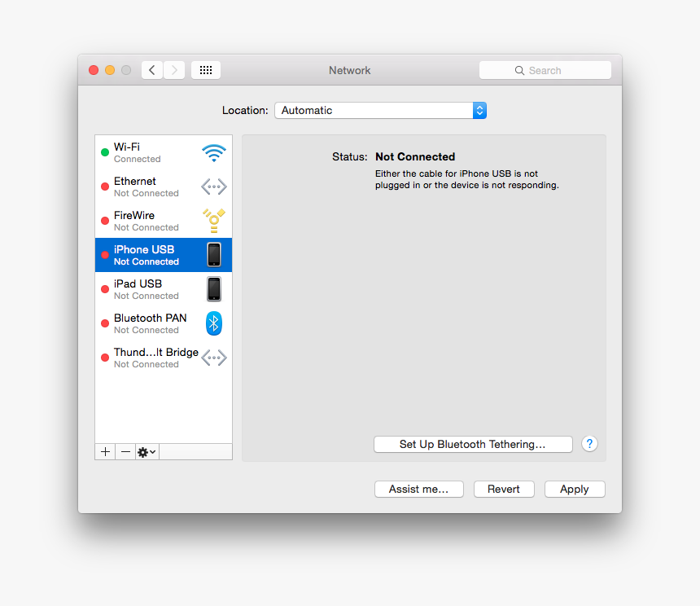
Task: Select the FireWire service label
Action: [134, 215]
